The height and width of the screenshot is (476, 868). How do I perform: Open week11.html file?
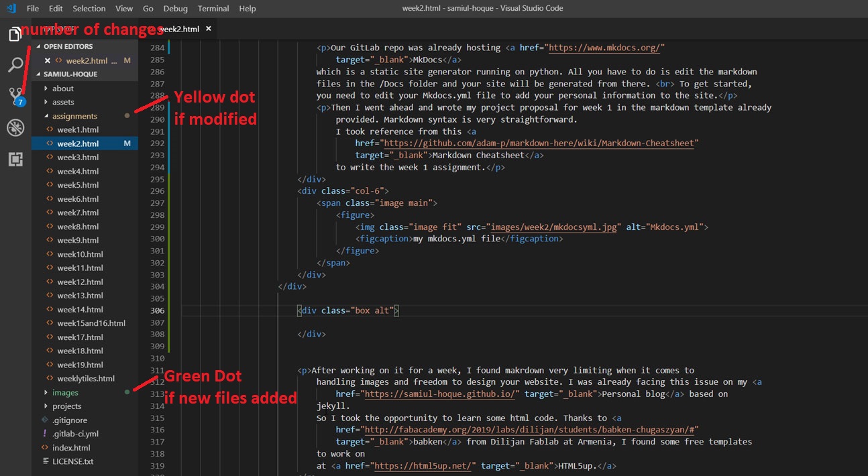pos(85,267)
